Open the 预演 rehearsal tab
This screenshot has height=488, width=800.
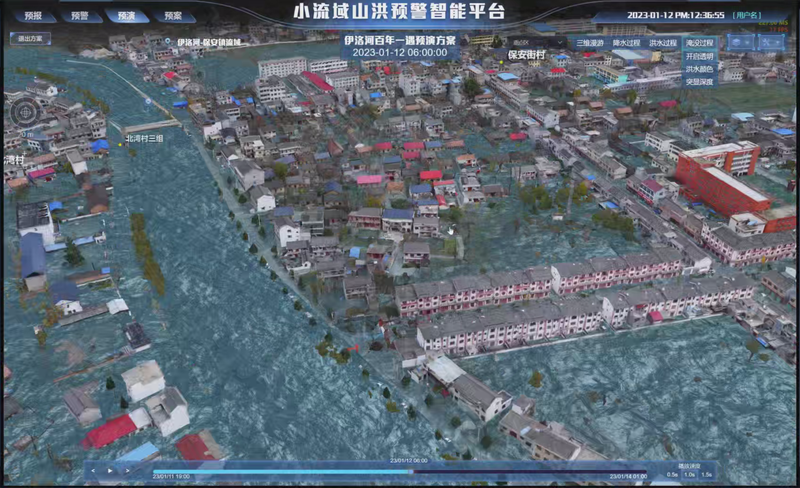pyautogui.click(x=127, y=16)
